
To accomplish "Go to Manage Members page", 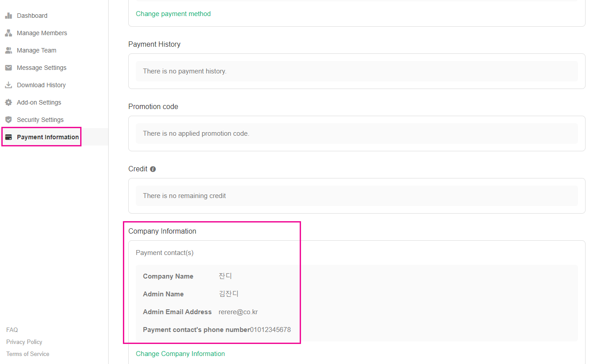I will click(42, 33).
